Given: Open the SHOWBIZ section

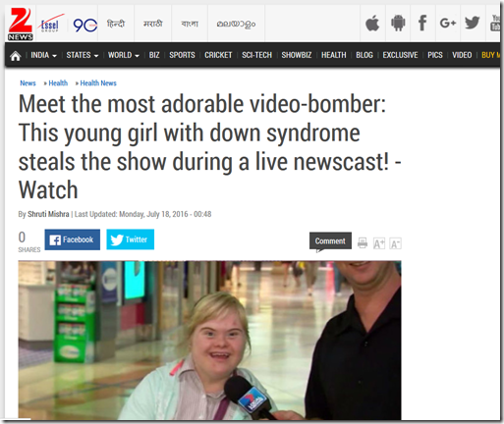Looking at the screenshot, I should point(297,55).
